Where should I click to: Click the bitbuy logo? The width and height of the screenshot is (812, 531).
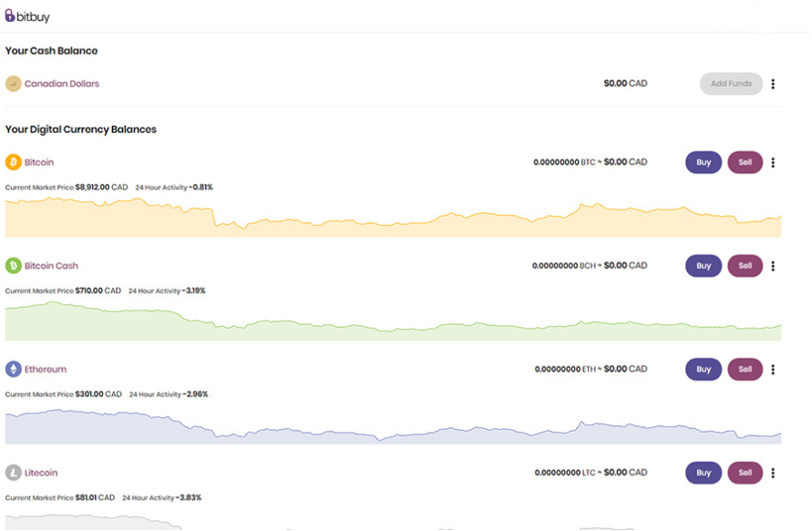[27, 16]
